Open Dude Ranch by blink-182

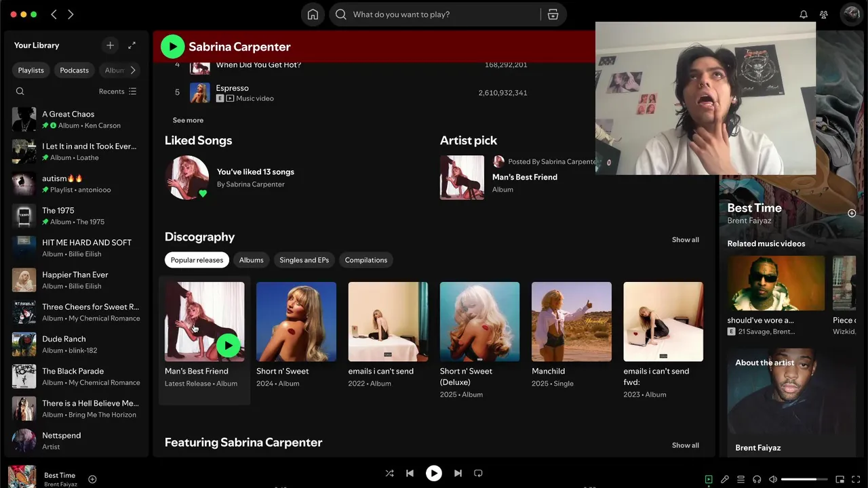pyautogui.click(x=76, y=344)
